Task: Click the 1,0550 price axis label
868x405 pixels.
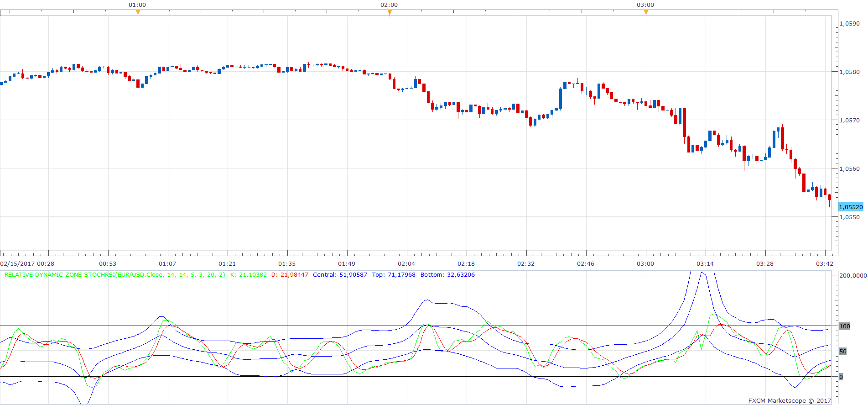Action: click(850, 217)
